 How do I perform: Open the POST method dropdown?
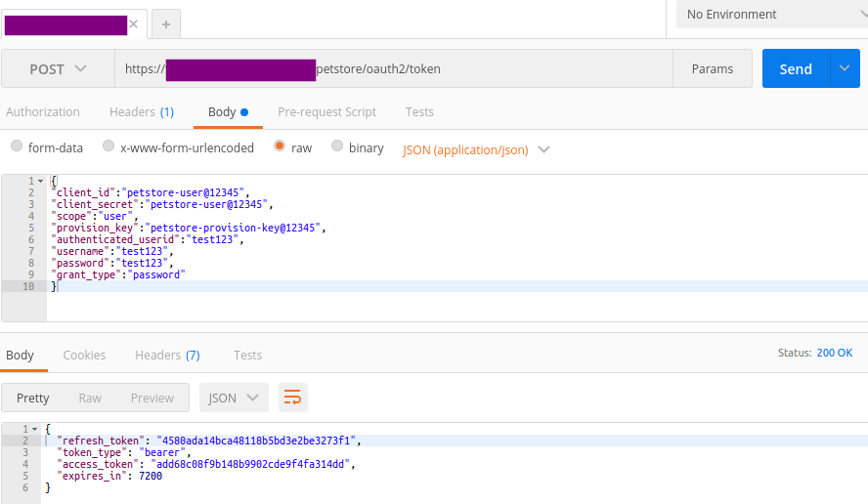tap(58, 69)
